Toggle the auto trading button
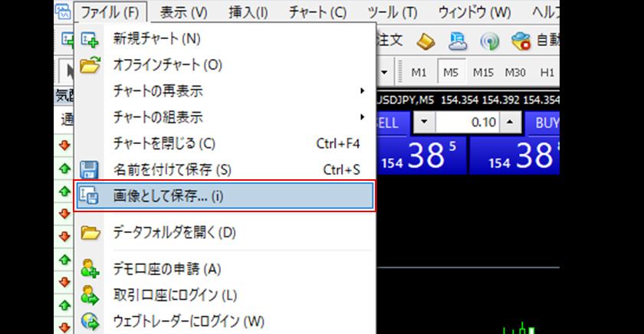This screenshot has width=644, height=334. [535, 41]
